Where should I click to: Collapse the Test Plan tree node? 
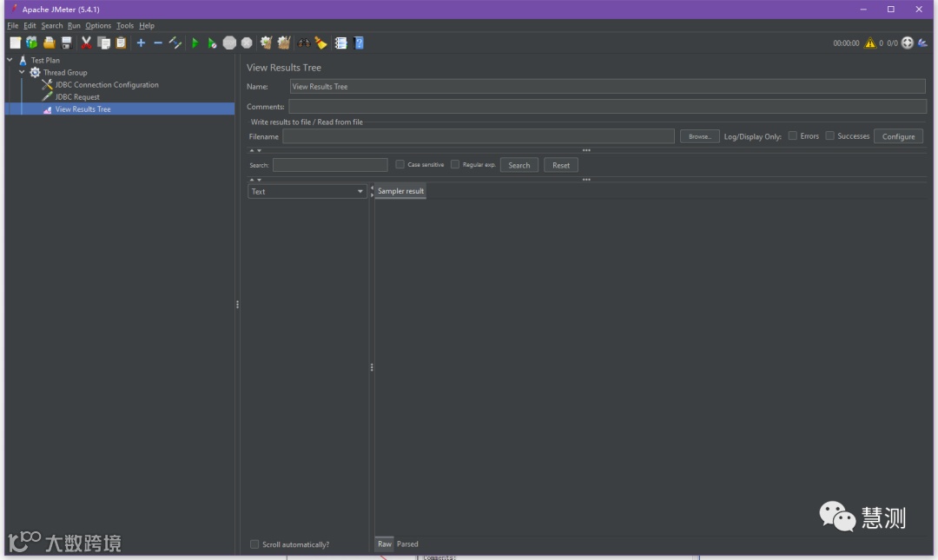[x=10, y=60]
